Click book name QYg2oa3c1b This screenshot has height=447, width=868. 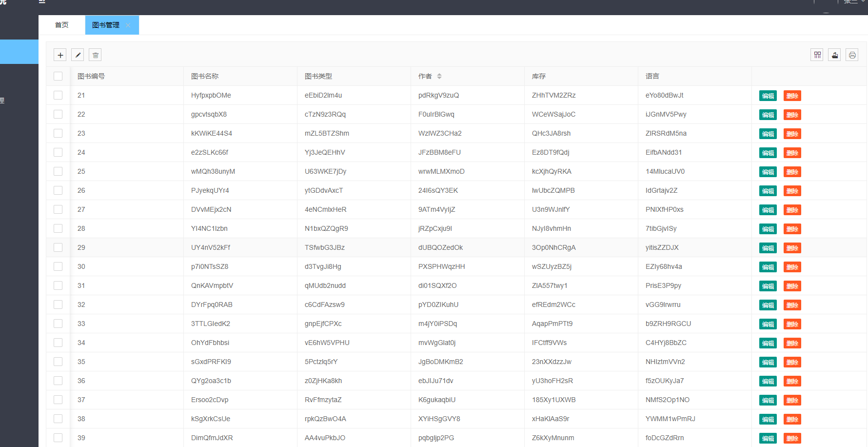click(x=211, y=381)
